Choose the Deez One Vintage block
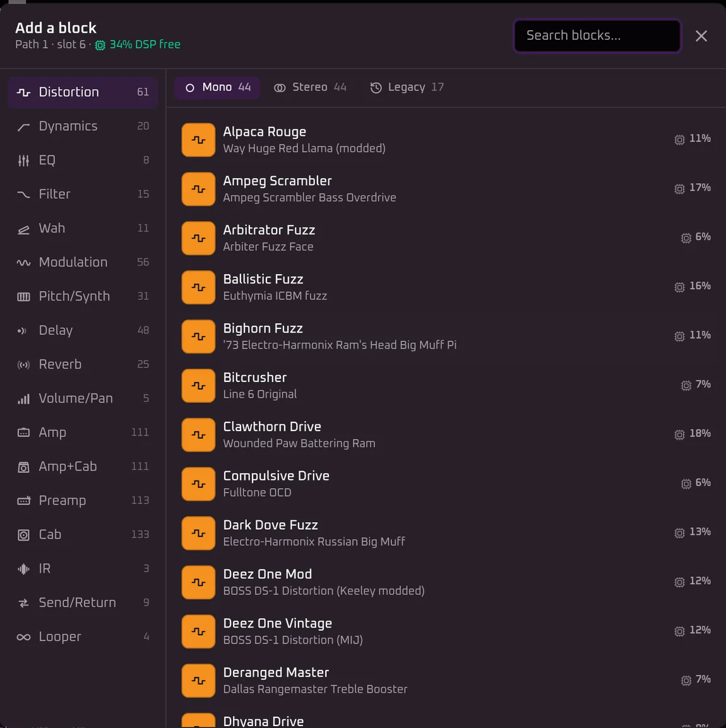This screenshot has width=726, height=728. tap(446, 632)
